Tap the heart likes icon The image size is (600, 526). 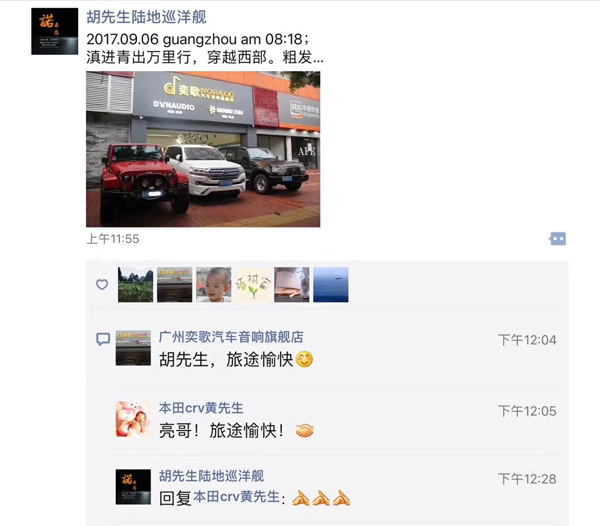click(102, 285)
